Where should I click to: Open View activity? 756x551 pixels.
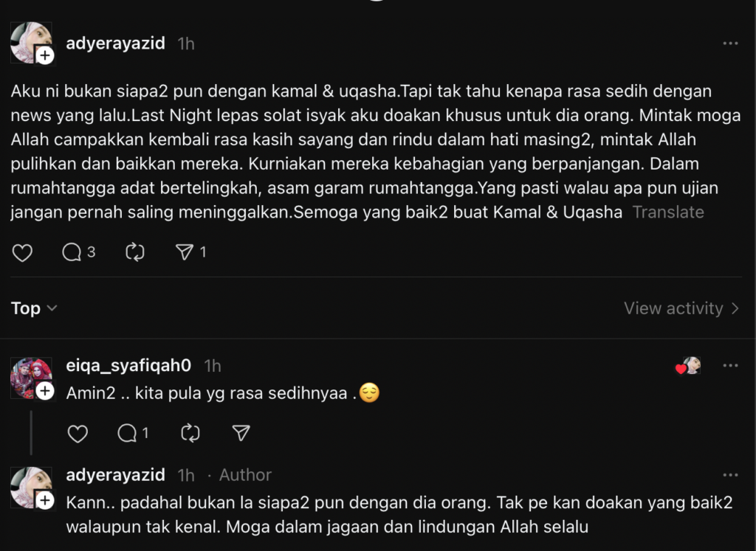tap(681, 308)
